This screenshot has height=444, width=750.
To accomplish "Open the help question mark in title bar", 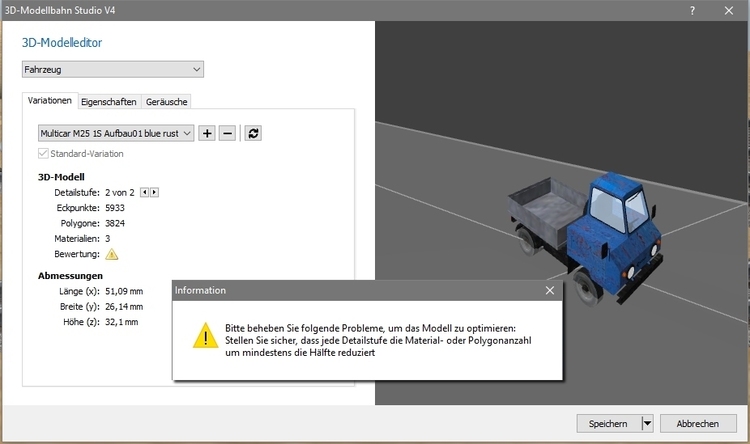I will tap(692, 11).
